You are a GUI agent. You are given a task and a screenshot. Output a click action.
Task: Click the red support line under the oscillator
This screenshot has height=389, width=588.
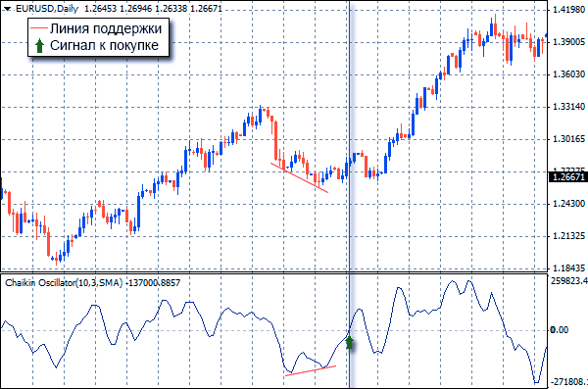click(311, 370)
